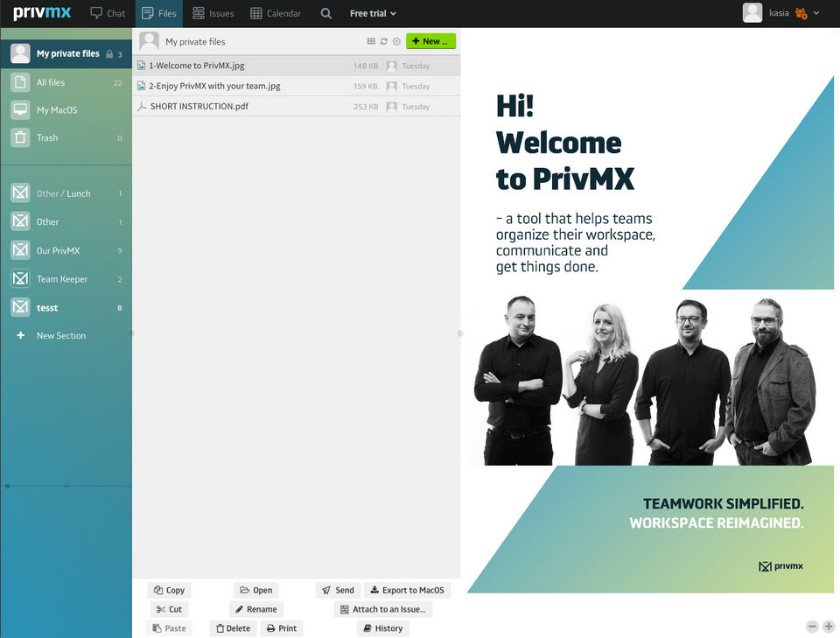Click the Send button

click(x=338, y=590)
